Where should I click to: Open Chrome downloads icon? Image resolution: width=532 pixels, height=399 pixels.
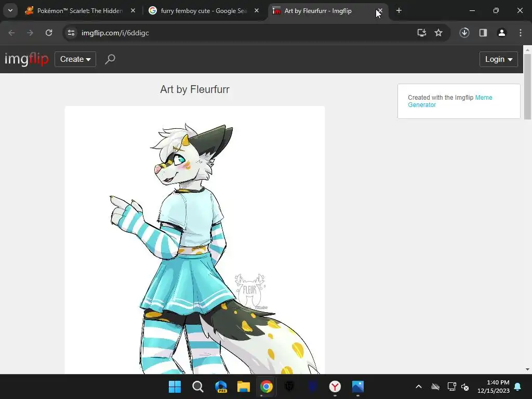click(x=464, y=33)
